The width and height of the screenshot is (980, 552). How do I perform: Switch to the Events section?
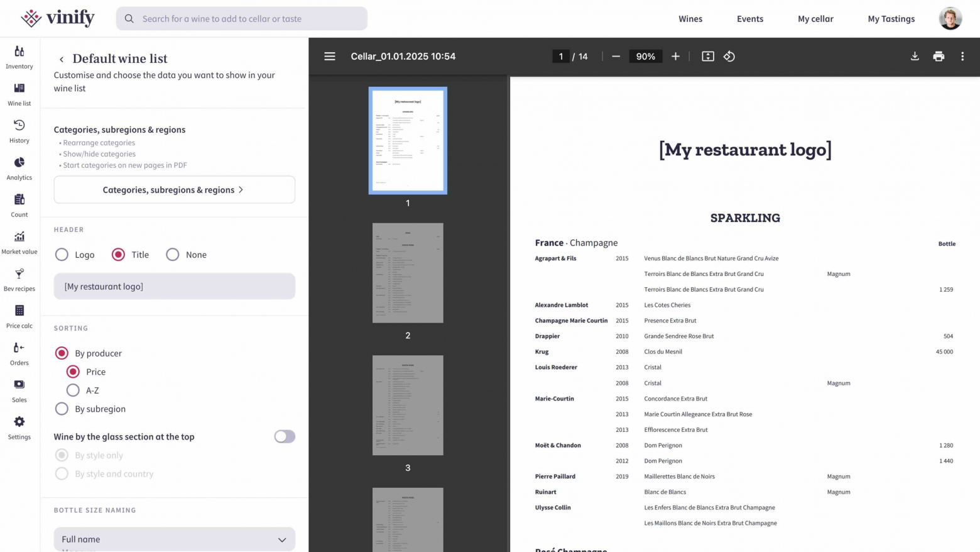[x=749, y=19]
